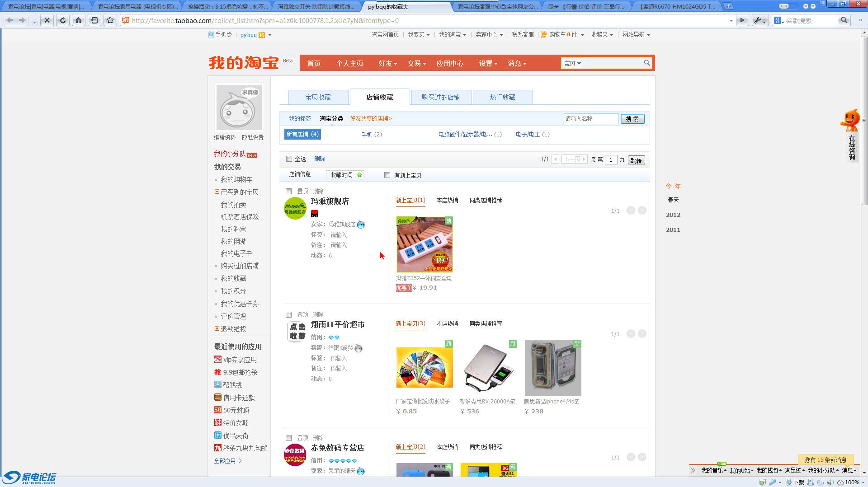Click the 购物车 cart icon in top bar

544,34
